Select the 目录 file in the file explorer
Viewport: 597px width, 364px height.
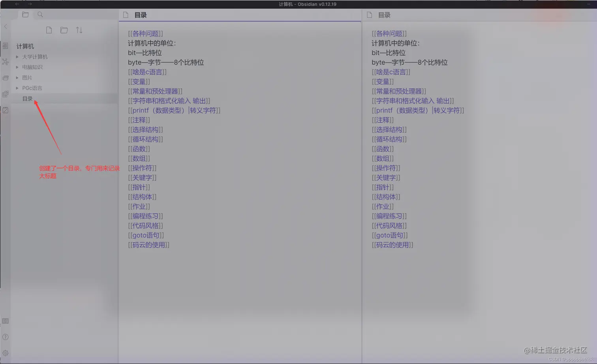(27, 98)
